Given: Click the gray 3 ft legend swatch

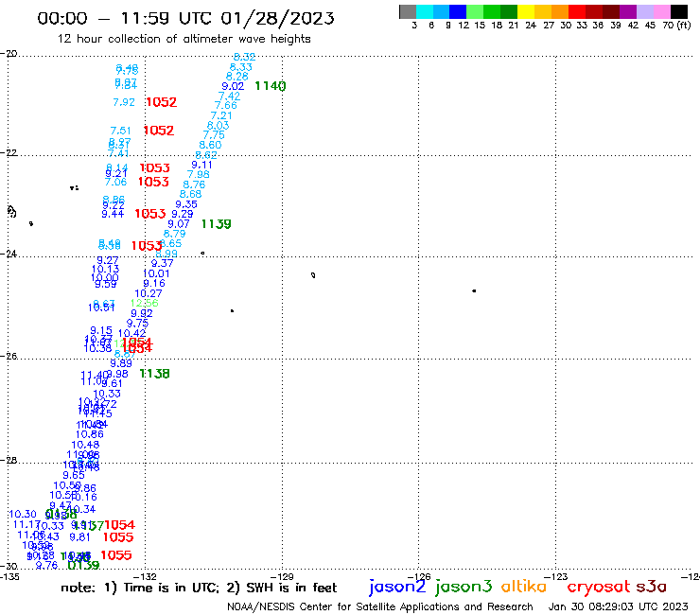Looking at the screenshot, I should point(408,11).
